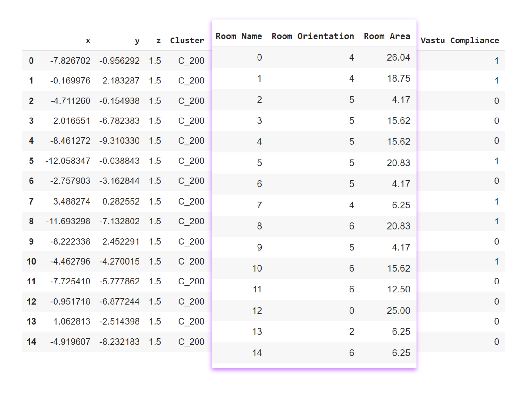Image resolution: width=532 pixels, height=410 pixels.
Task: Click the Room Orientation column header
Action: click(x=313, y=36)
